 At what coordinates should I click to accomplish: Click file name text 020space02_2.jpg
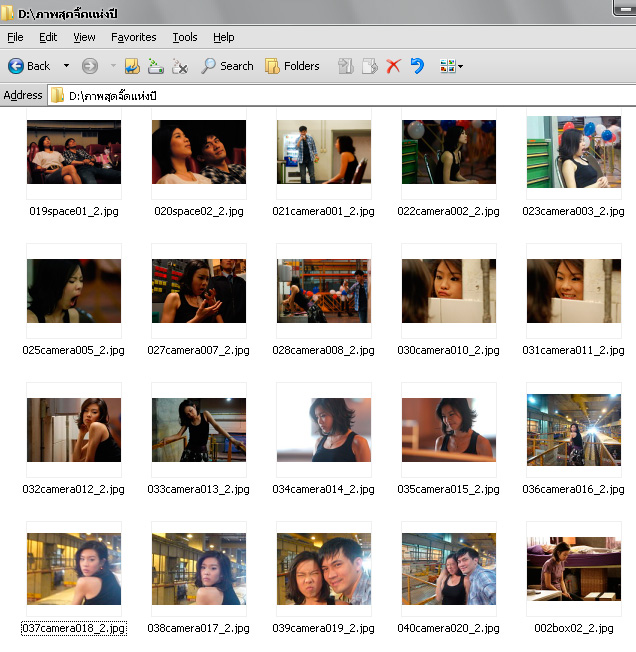pos(199,211)
